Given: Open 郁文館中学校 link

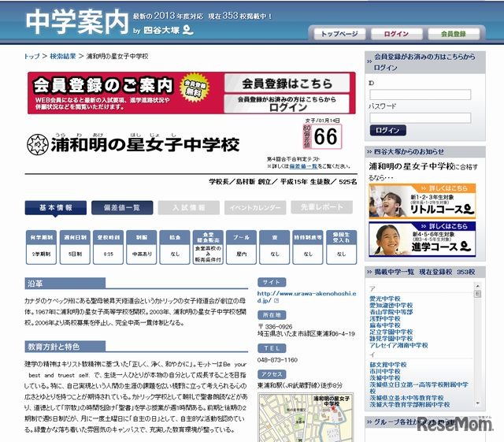Looking at the screenshot, I should click(x=388, y=365).
